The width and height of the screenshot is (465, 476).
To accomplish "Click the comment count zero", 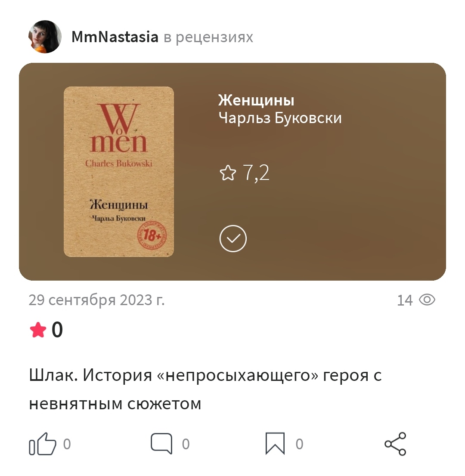I will point(186,444).
